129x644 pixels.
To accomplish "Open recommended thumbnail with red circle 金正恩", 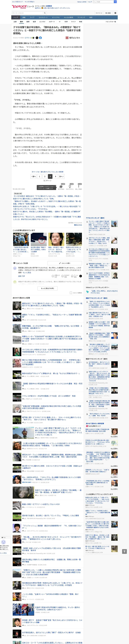I will (39, 239).
